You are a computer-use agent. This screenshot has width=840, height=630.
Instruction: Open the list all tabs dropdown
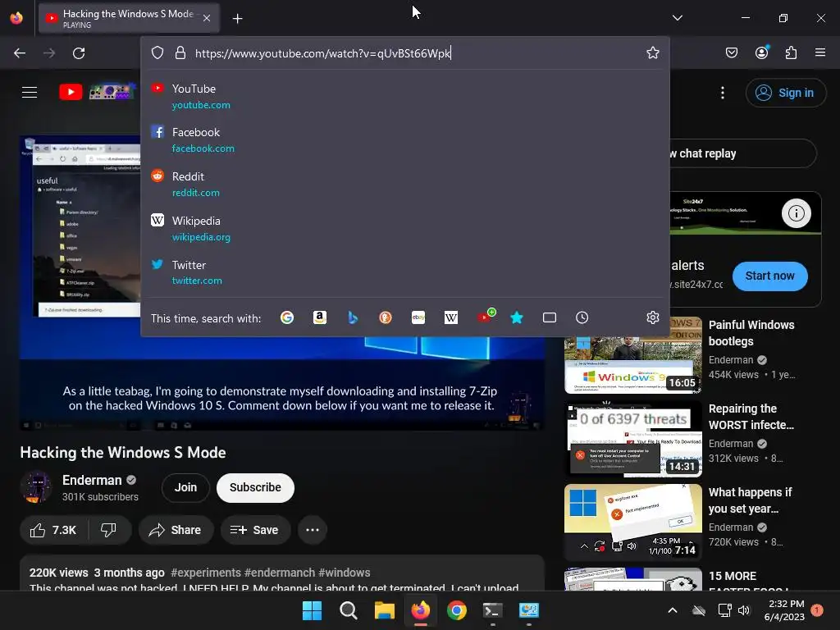677,18
